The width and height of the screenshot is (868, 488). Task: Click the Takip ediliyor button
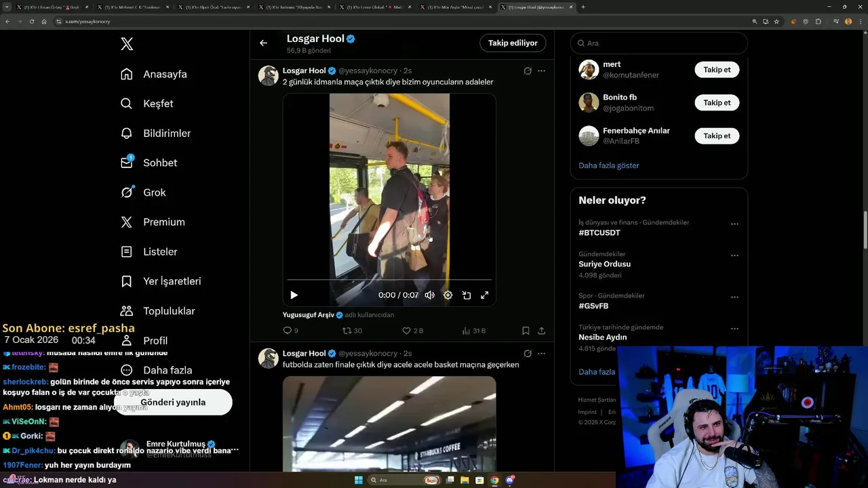click(513, 43)
